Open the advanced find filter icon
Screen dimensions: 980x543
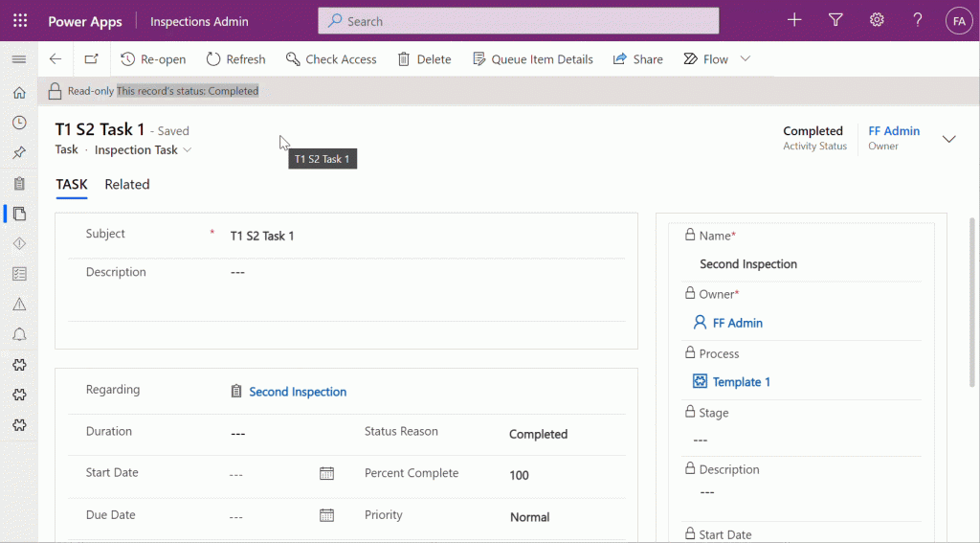click(835, 21)
